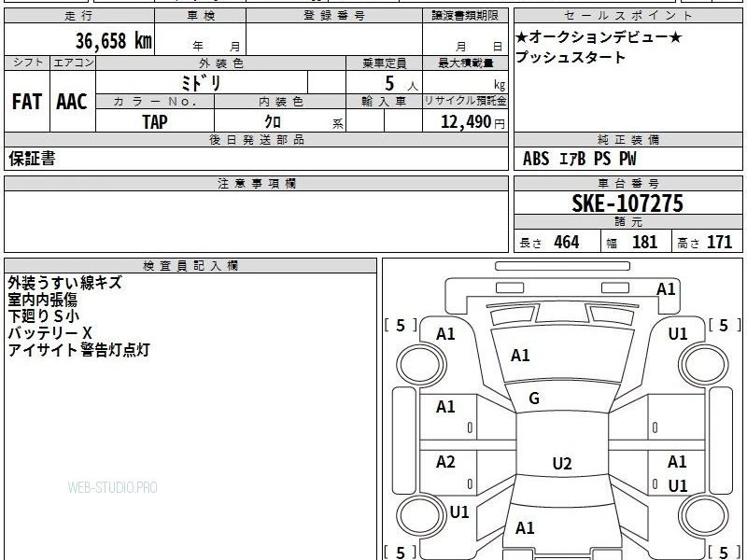This screenshot has height=560, width=747.
Task: Click the A1 mark on the front bumper
Action: (666, 289)
